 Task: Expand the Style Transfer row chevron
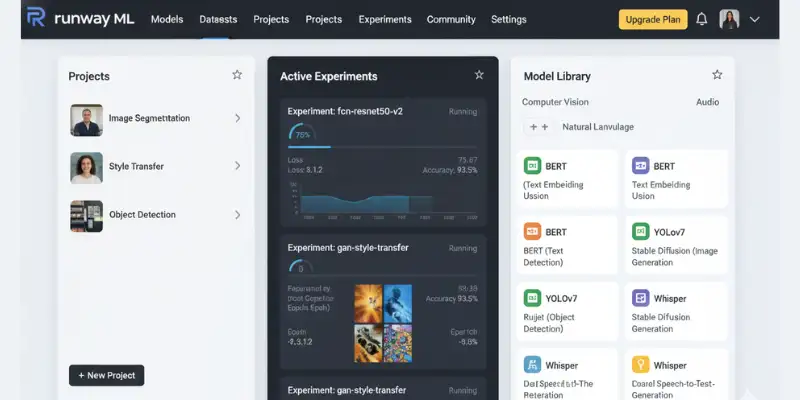tap(237, 166)
